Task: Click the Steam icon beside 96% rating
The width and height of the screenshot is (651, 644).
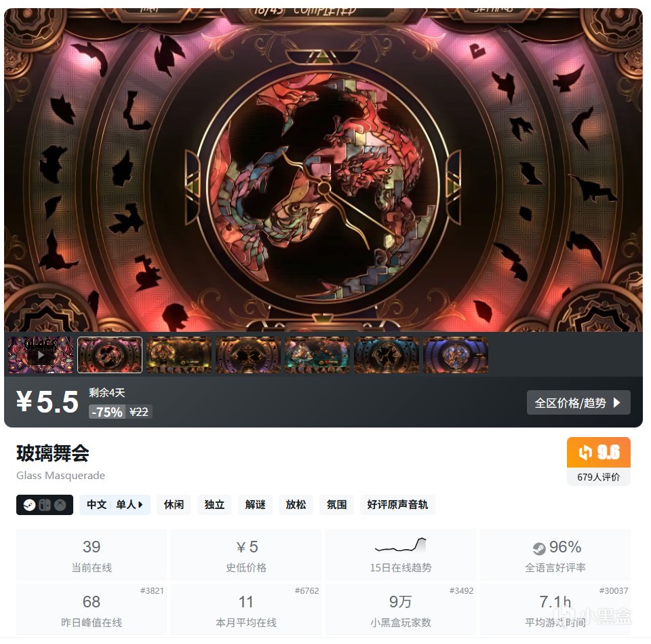Action: tap(539, 549)
